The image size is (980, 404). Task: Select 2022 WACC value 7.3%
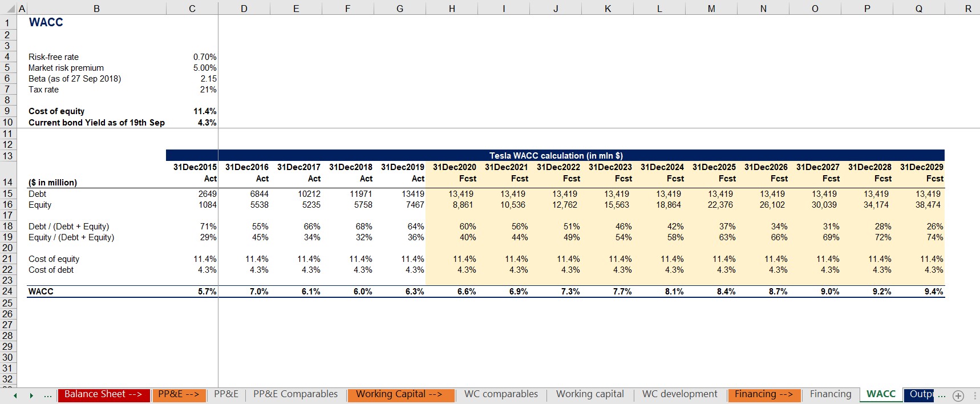click(x=570, y=292)
